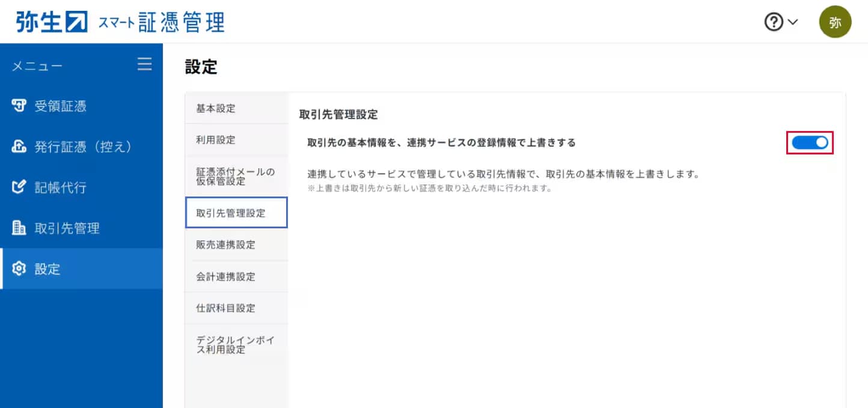868x408 pixels.
Task: Click the 記帳代行 pencil icon
Action: pos(19,188)
